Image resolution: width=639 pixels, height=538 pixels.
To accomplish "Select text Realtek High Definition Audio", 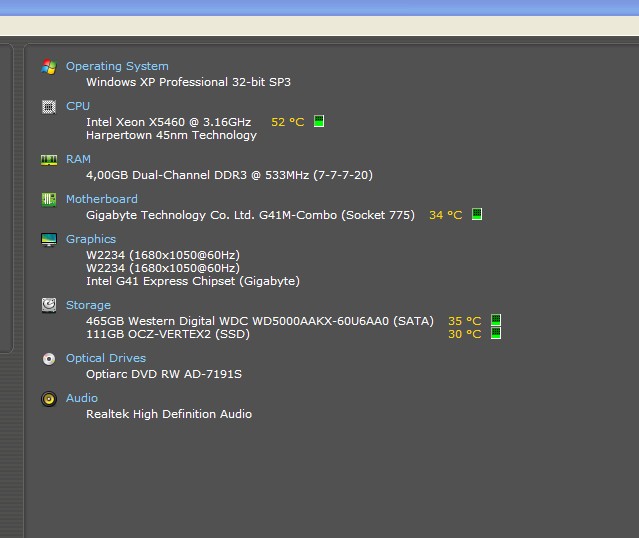I will coord(169,414).
